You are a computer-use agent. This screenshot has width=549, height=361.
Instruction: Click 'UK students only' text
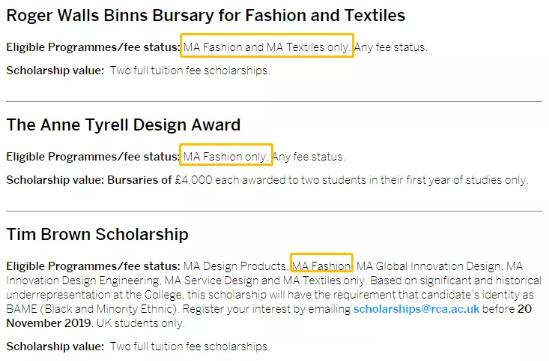click(x=140, y=323)
